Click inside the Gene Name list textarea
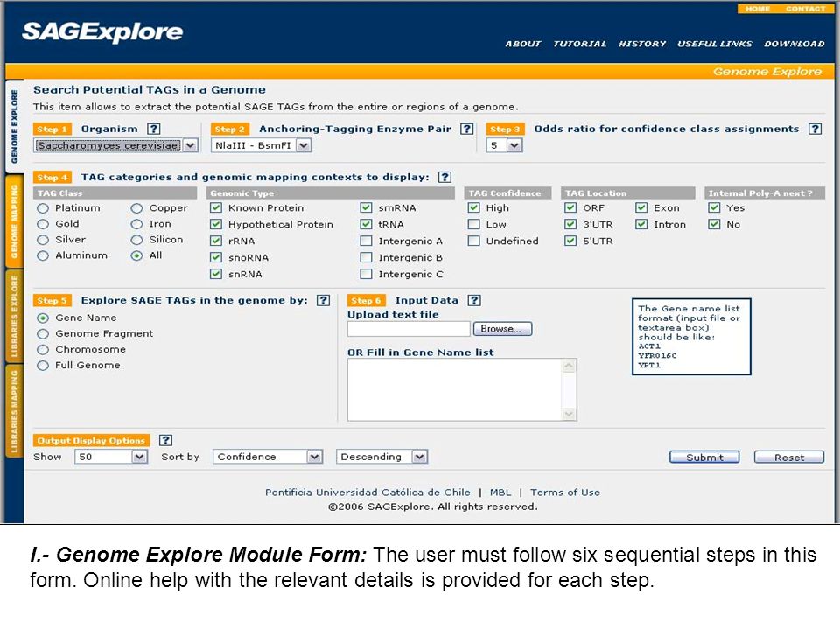840x630 pixels. [x=455, y=389]
